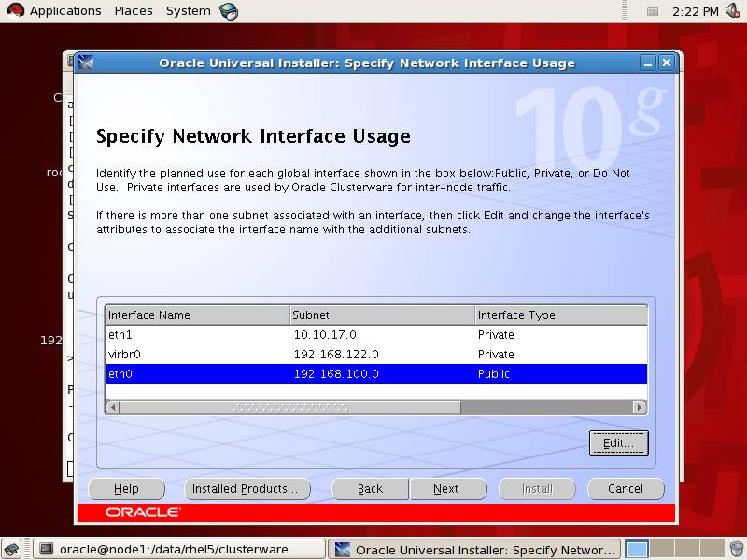This screenshot has height=560, width=747.
Task: Close the Oracle Universal Installer window
Action: [x=667, y=63]
